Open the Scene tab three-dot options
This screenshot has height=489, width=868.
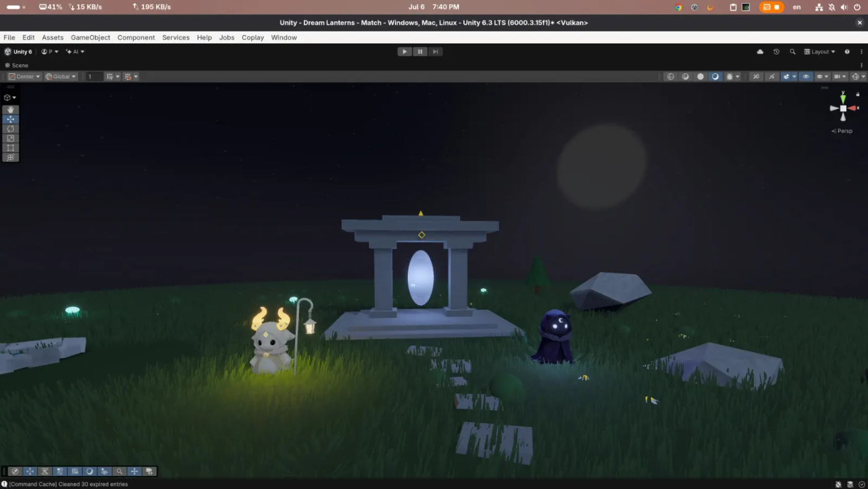click(x=861, y=65)
